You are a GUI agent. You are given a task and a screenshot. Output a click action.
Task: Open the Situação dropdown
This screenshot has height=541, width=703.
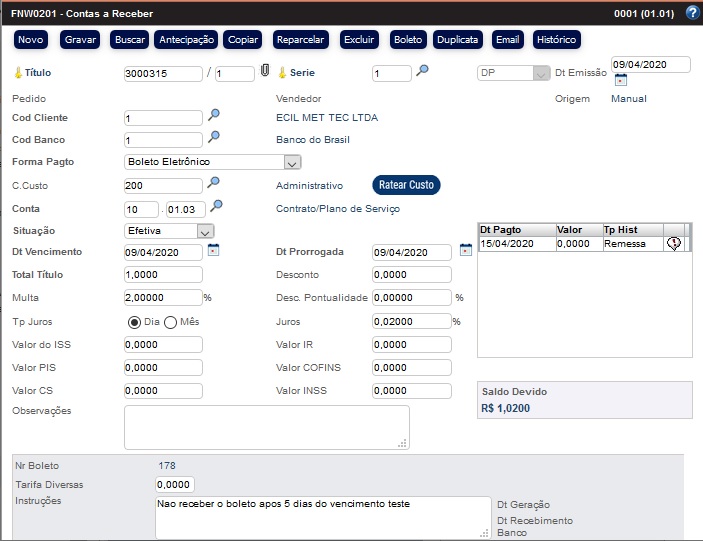(205, 231)
